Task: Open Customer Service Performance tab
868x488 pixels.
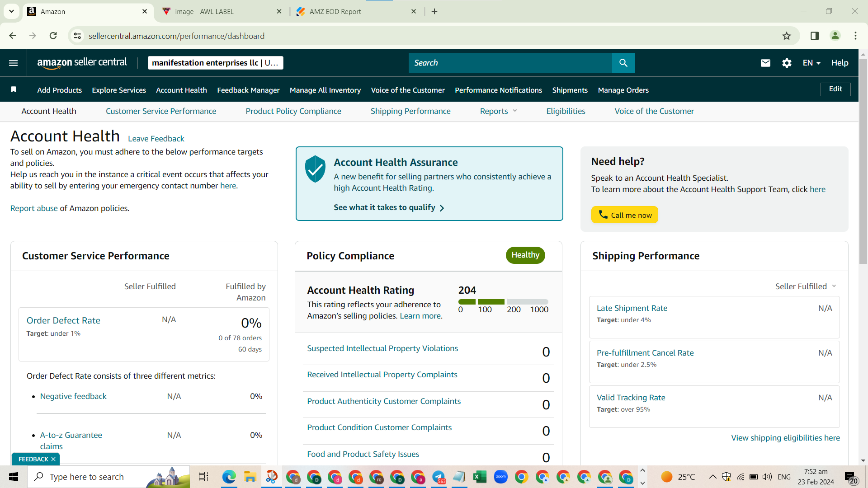Action: [x=161, y=111]
